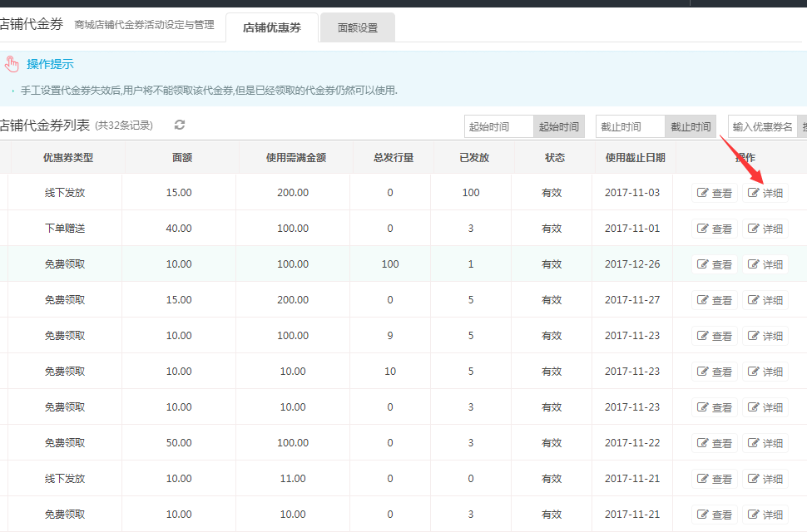This screenshot has height=532, width=807.
Task: View the 下单赠送 coupon expiring 2017-11-01
Action: coord(715,229)
